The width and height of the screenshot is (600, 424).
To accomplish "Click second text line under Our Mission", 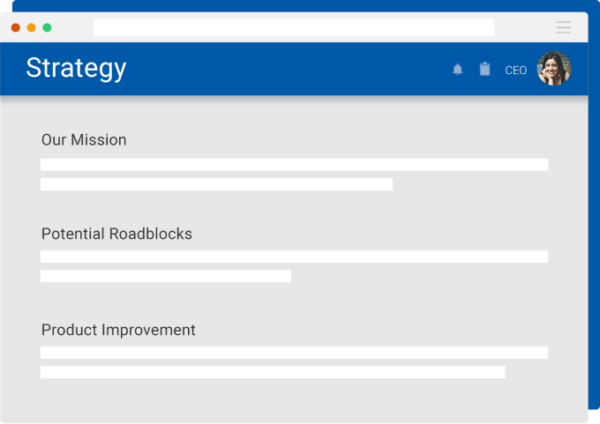I will [x=216, y=184].
